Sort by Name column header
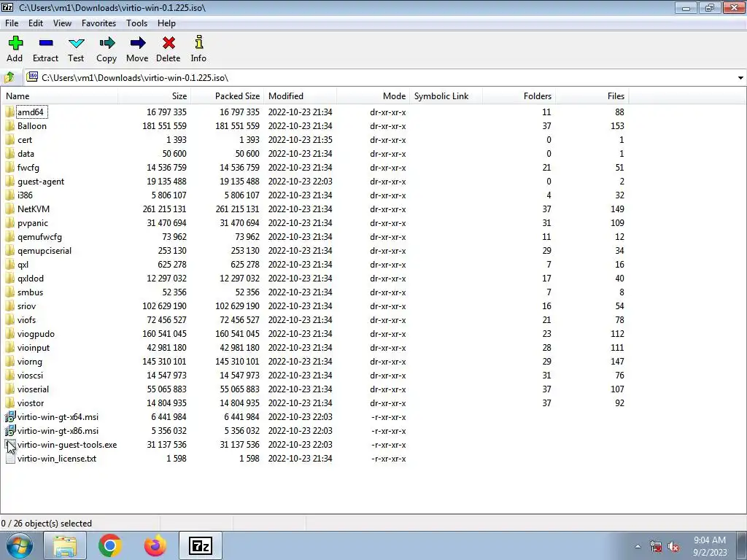 click(60, 96)
